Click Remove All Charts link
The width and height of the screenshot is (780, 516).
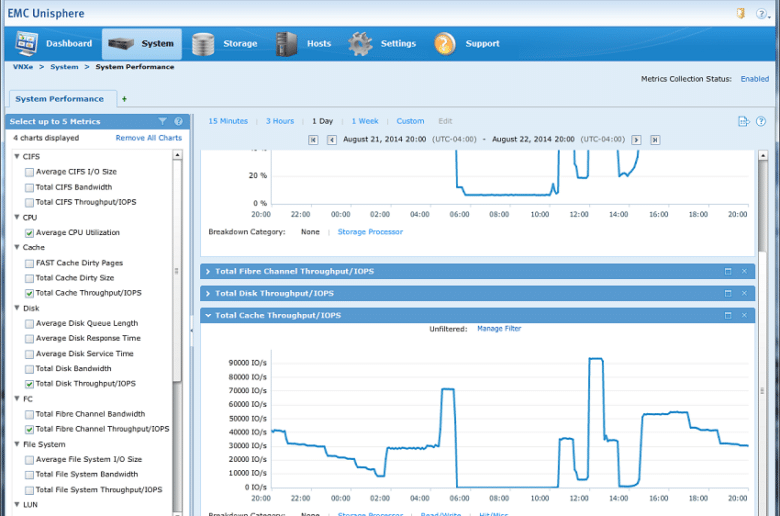pyautogui.click(x=149, y=138)
